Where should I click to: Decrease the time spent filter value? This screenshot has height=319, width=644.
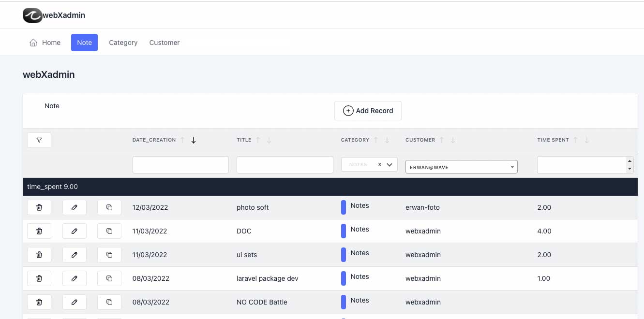(629, 169)
